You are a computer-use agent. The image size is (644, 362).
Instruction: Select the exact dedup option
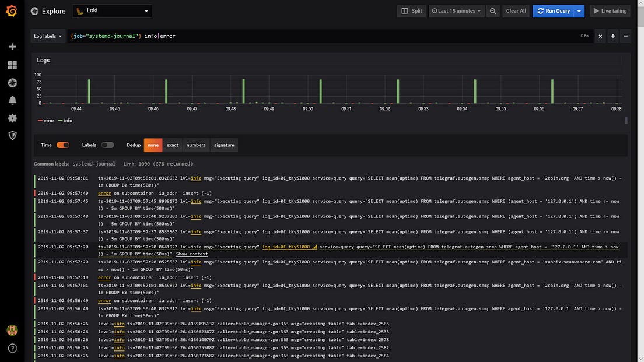click(x=172, y=145)
